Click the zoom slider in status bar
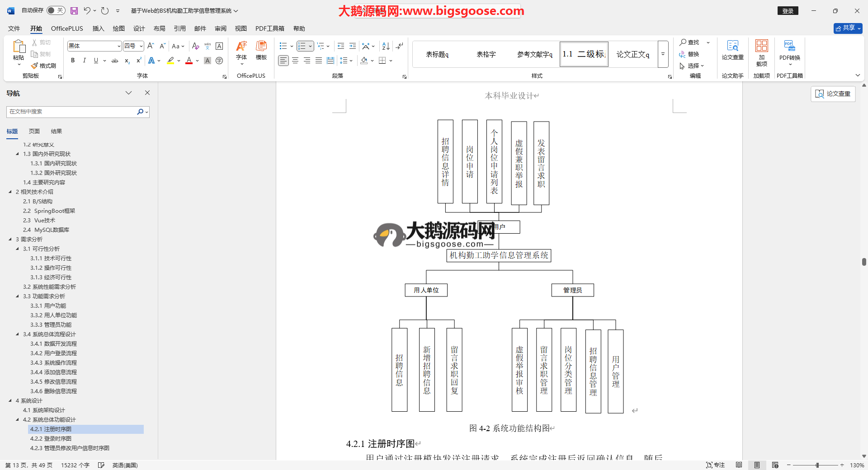The width and height of the screenshot is (868, 470). [817, 465]
